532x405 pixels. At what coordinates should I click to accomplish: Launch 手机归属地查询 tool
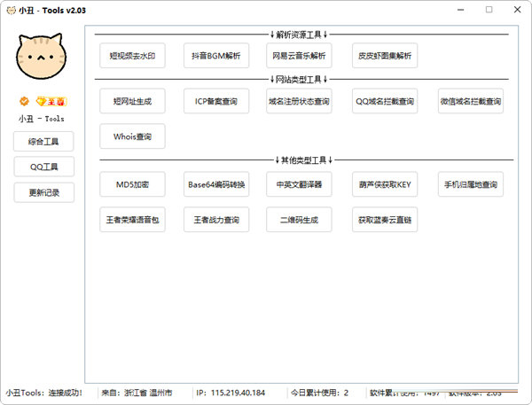tap(471, 184)
